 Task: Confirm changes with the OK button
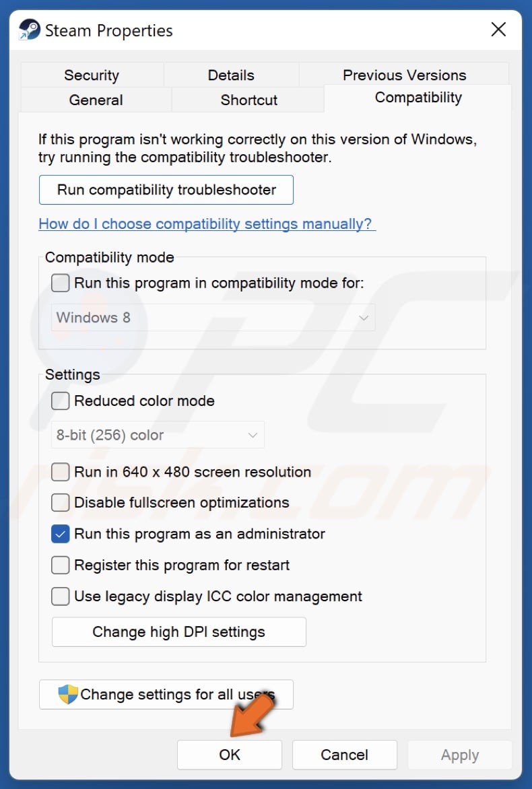(229, 755)
